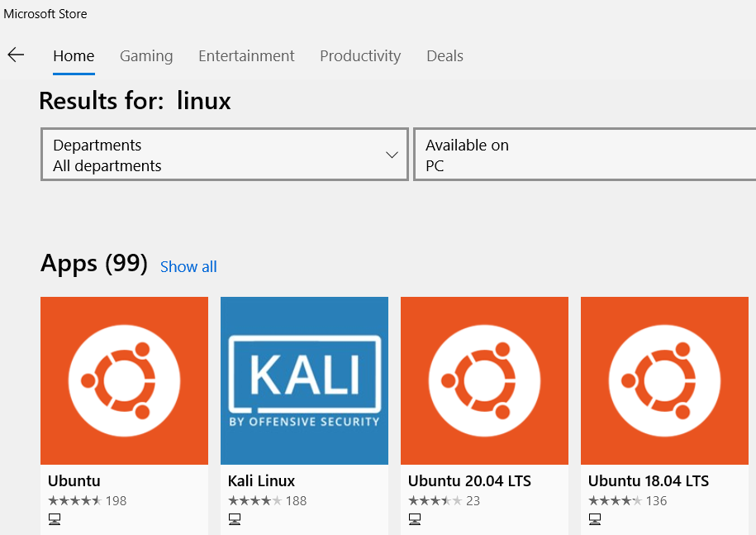Click the Microsoft Store window title
The image size is (756, 535).
coord(45,14)
